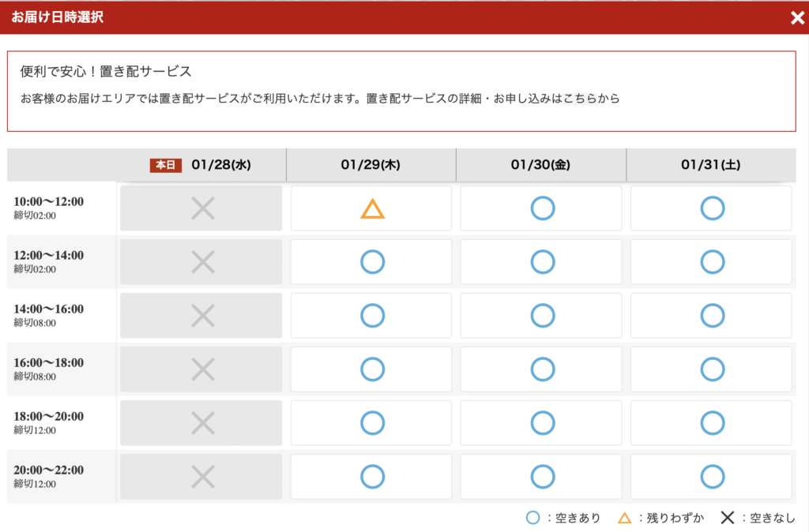
Task: Click the 01/31(土) date header
Action: pyautogui.click(x=710, y=165)
